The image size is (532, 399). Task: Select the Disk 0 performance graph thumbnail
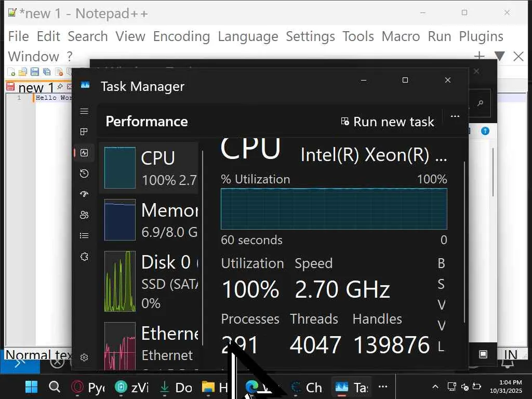coord(120,282)
